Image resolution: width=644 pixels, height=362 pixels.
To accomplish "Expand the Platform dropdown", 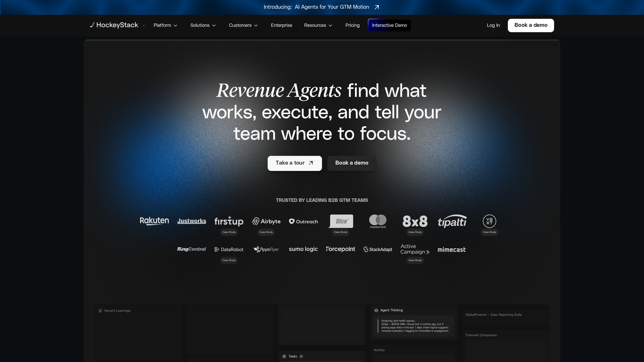I will pos(165,25).
